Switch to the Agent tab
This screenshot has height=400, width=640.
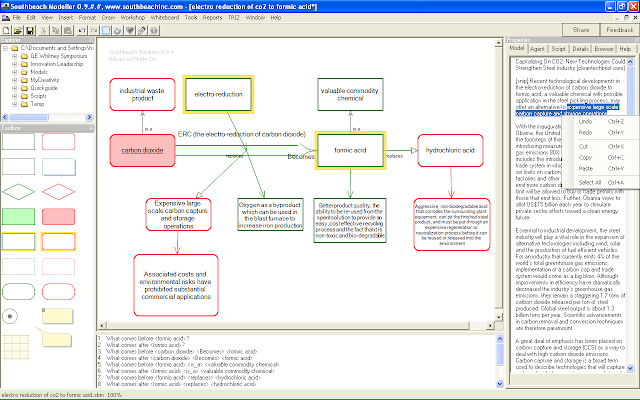tap(537, 49)
